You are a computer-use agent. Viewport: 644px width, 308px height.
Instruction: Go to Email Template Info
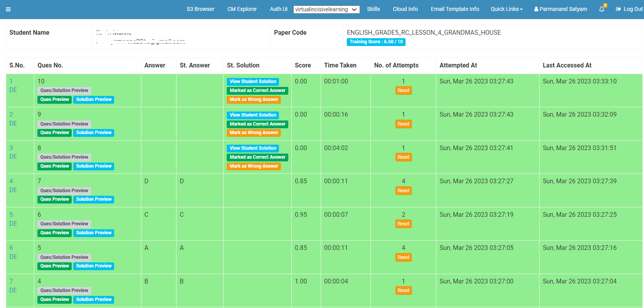[x=455, y=9]
